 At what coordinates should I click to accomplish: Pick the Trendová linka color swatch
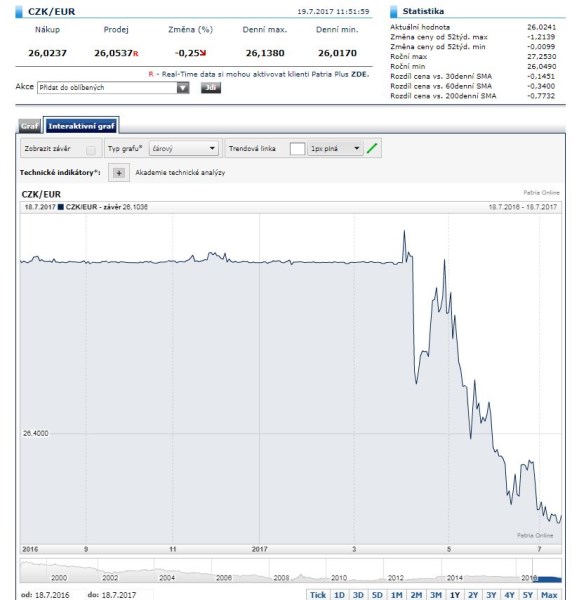297,148
